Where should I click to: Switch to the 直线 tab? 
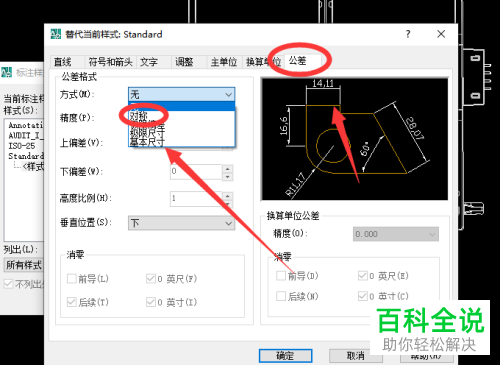click(x=63, y=62)
